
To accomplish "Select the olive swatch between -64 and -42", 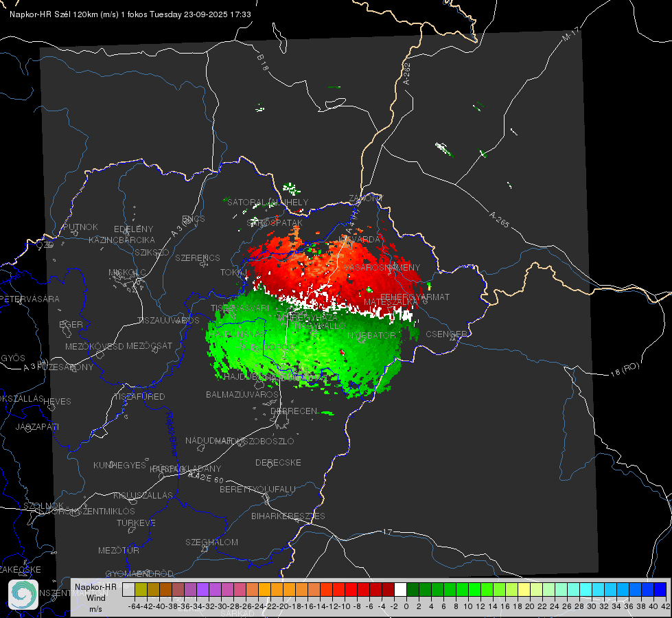I will pos(141,589).
